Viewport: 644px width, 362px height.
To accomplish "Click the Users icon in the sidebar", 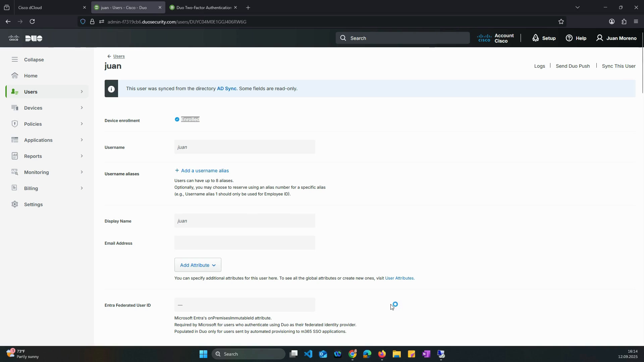I will pyautogui.click(x=14, y=92).
